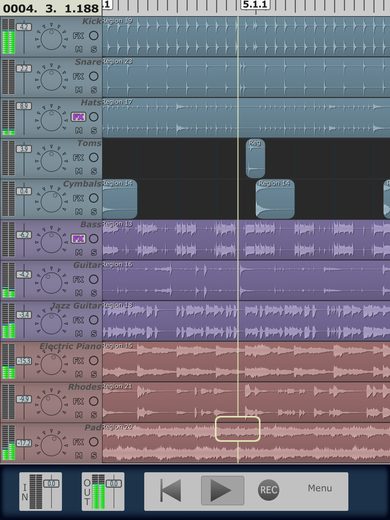Click the Bass track pan knob
The image size is (390, 520).
coord(51,242)
